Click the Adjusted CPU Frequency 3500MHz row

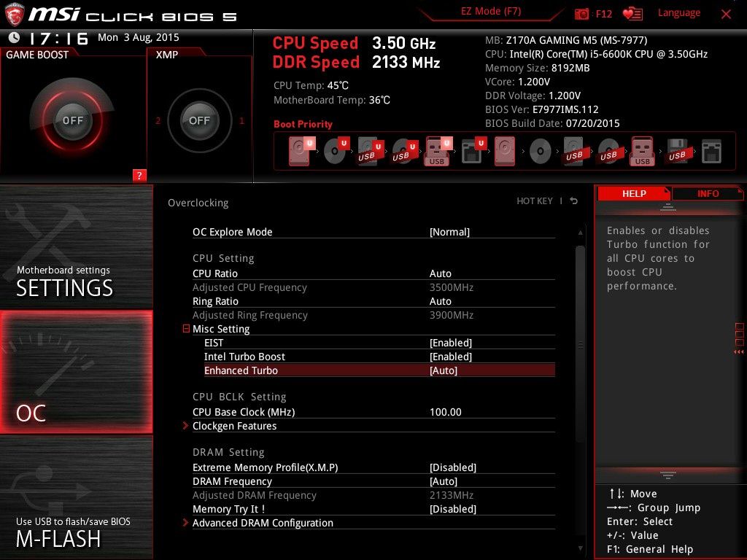pos(373,287)
